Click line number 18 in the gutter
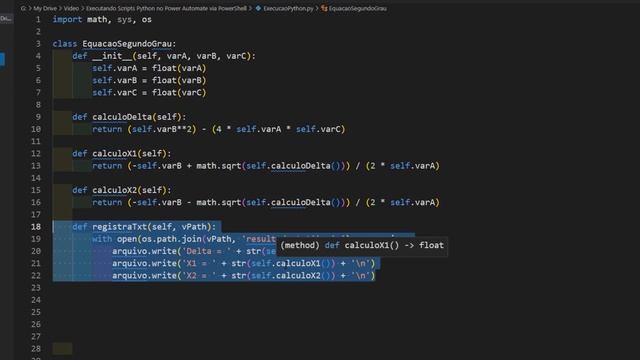This screenshot has height=360, width=640. [36, 227]
